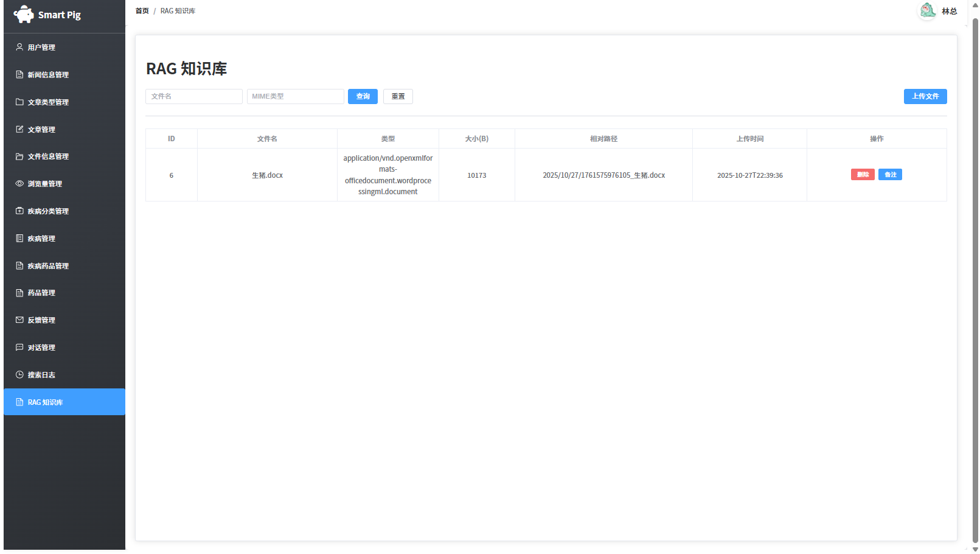Click the ID column header
980x554 pixels.
pos(172,139)
